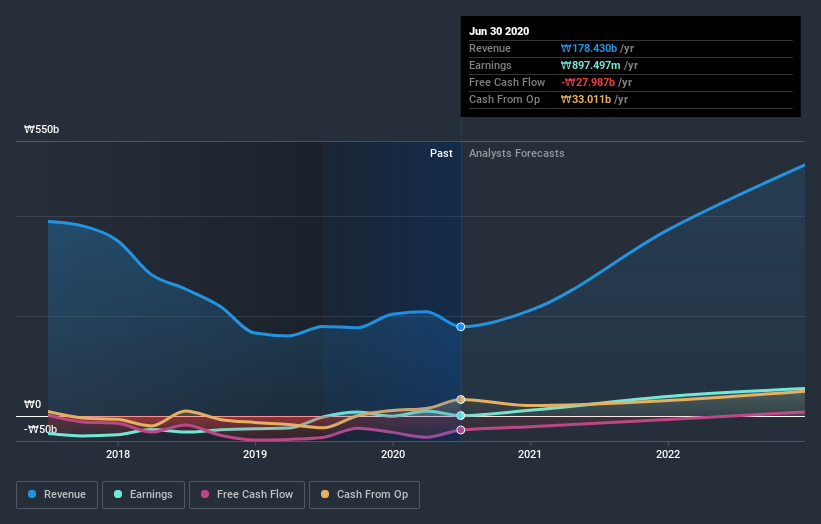Screen dimensions: 821x524
Task: Toggle the Earnings legend series
Action: [143, 495]
